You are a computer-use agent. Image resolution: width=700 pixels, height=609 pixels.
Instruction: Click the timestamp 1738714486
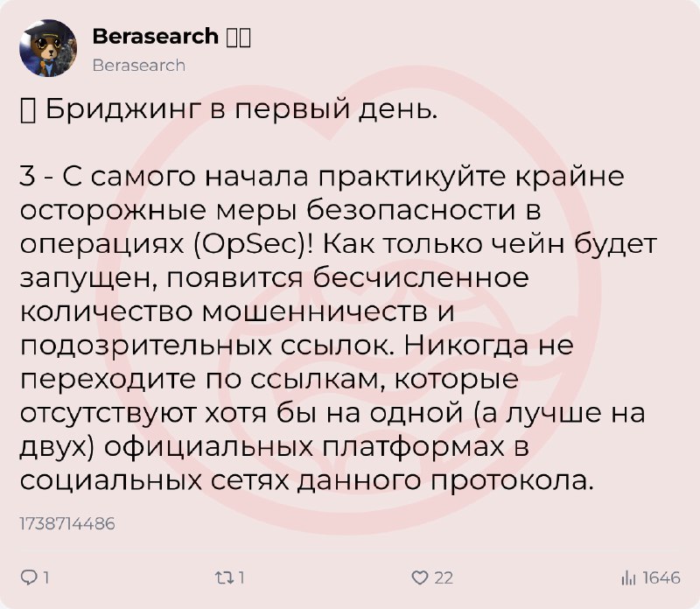(x=67, y=523)
